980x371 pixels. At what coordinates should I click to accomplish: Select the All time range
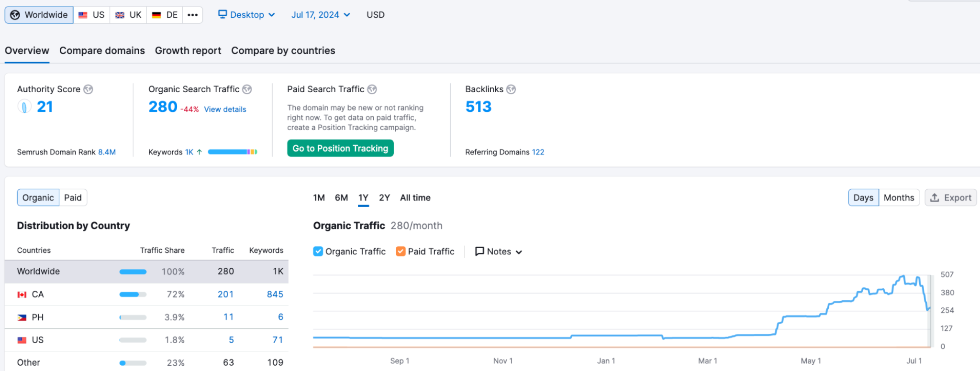[x=415, y=197]
